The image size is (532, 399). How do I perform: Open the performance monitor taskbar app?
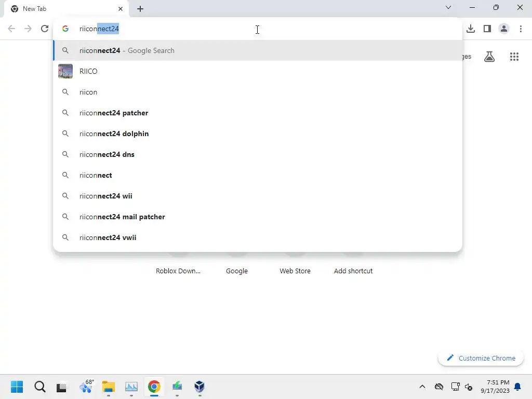pyautogui.click(x=131, y=387)
